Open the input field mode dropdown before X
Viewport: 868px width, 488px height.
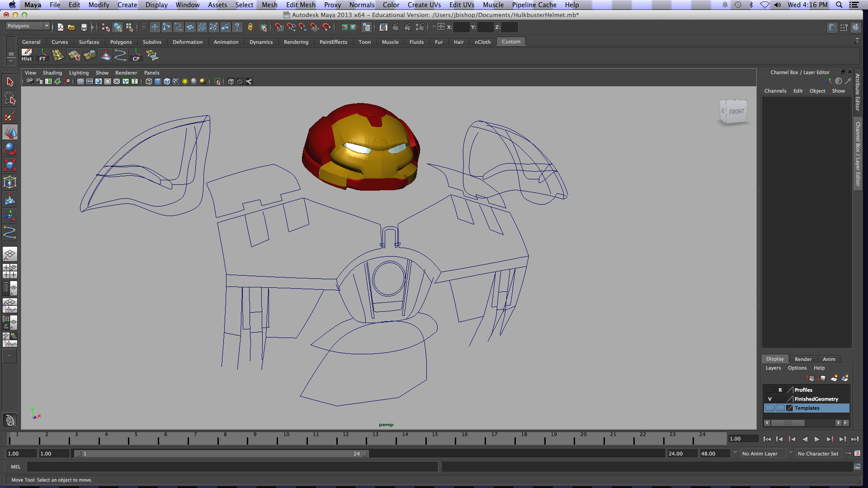434,27
